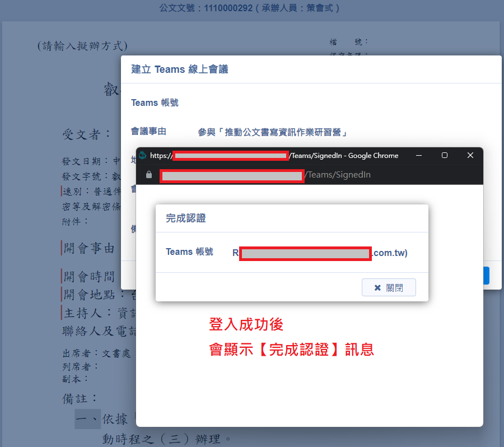Viewport: 504px width, 447px height.
Task: Click the 開會事由 field in the document
Action: pos(88,248)
